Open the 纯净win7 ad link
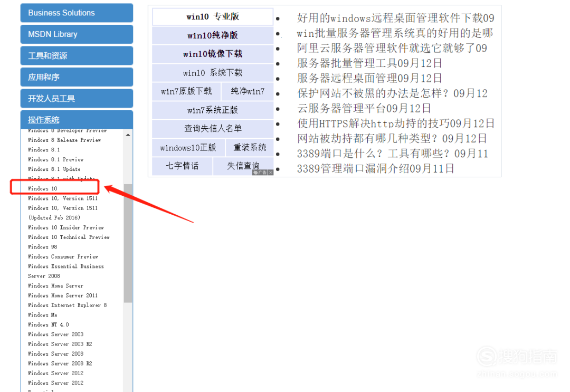 248,91
